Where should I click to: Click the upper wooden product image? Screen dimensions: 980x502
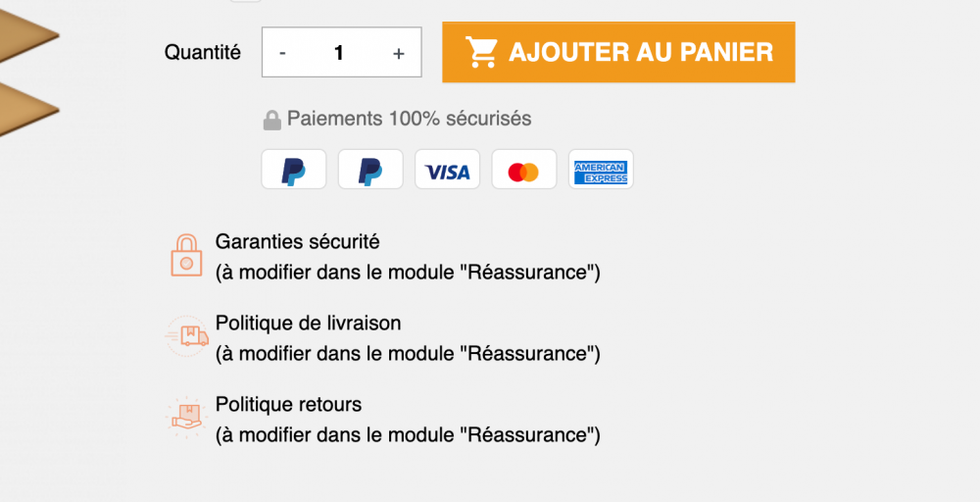point(28,36)
